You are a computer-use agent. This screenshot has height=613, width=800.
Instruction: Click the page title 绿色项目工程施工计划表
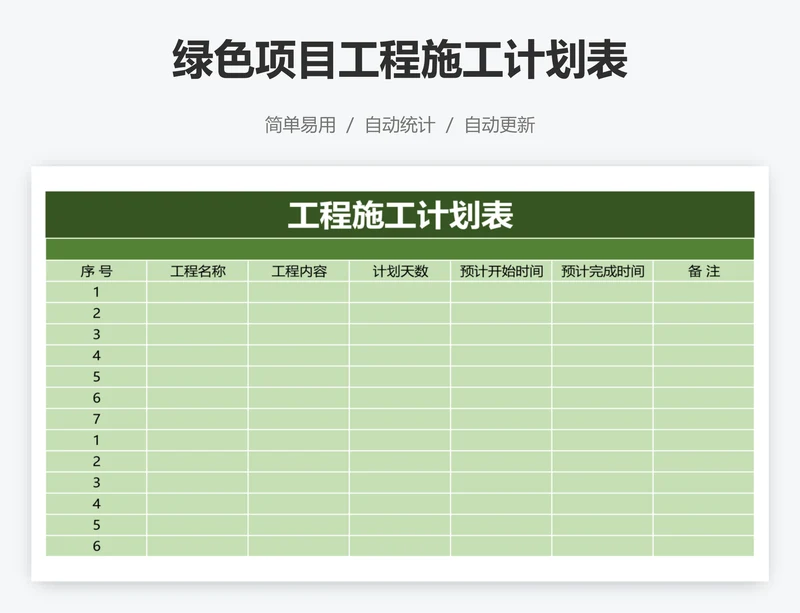point(400,60)
